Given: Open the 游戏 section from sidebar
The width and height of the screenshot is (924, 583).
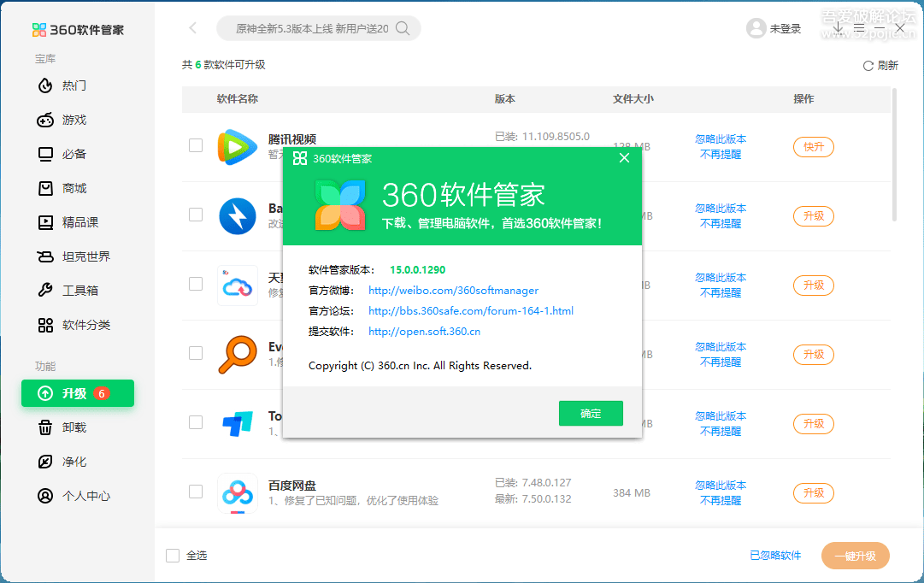Looking at the screenshot, I should tap(47, 120).
